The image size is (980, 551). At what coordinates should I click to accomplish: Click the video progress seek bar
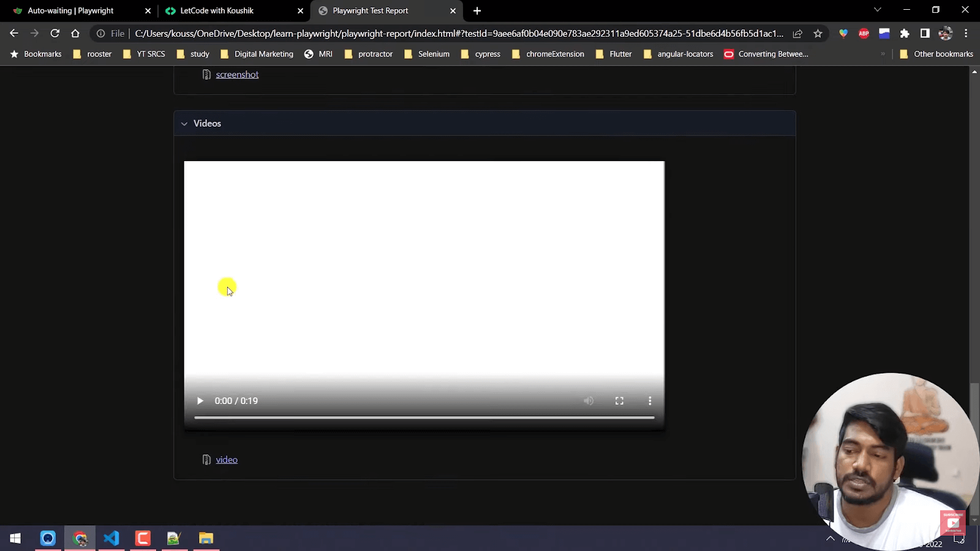tap(424, 418)
